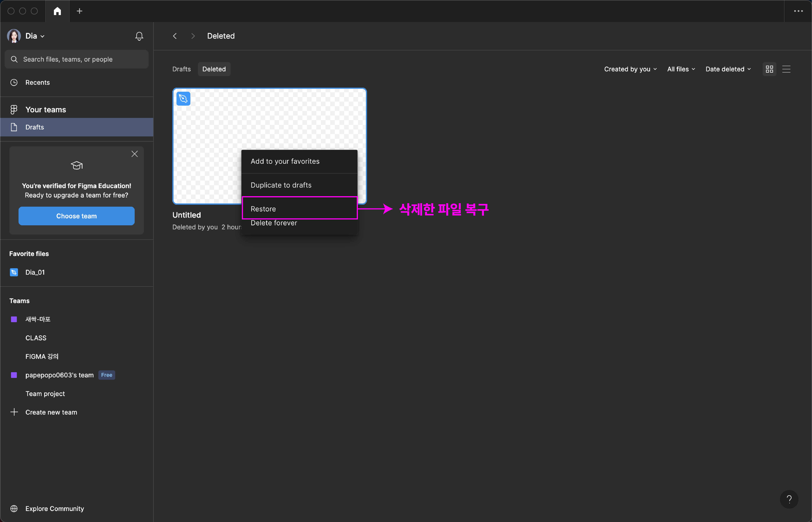Click the Figma file icon on thumbnail
812x522 pixels.
[183, 99]
